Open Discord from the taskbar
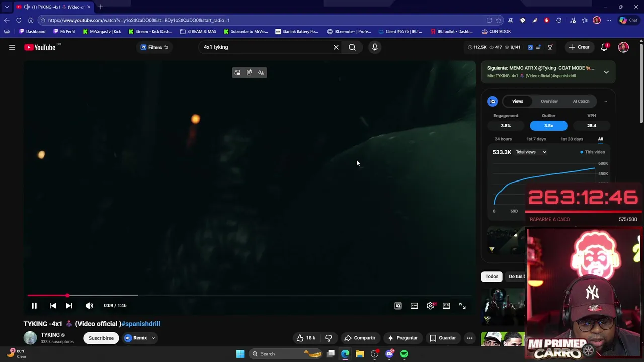 389,354
